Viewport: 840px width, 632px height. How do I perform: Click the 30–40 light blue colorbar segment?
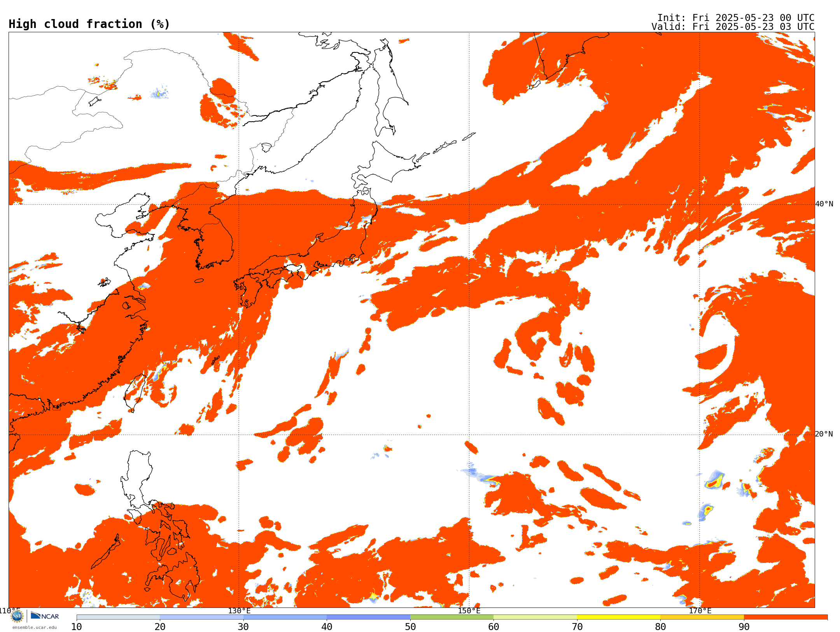[x=285, y=617]
